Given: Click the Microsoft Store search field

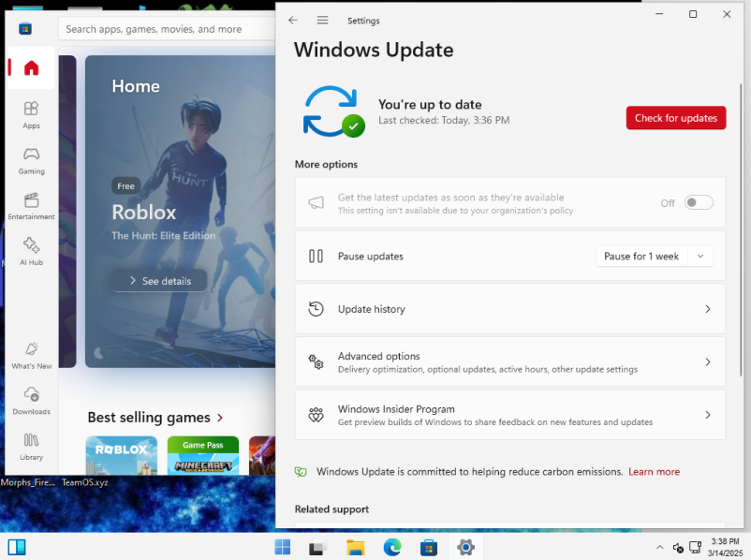Looking at the screenshot, I should [168, 29].
